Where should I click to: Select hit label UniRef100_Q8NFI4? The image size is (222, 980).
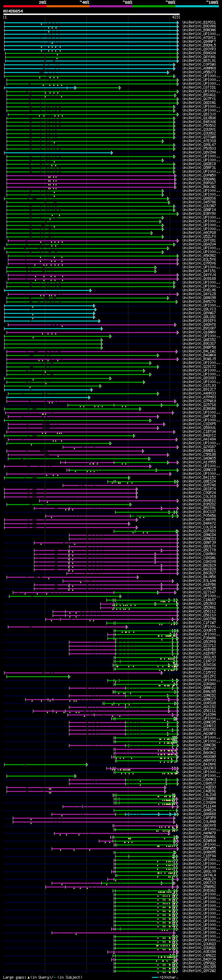coord(199,210)
